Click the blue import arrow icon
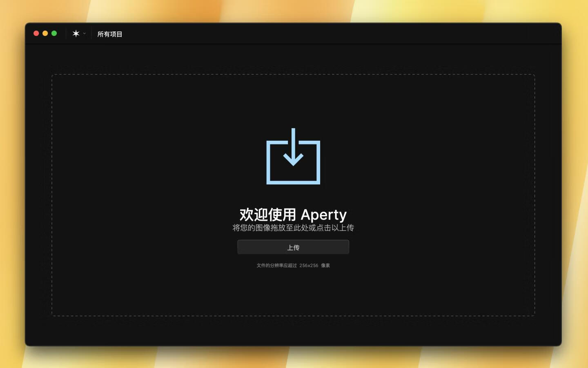Image resolution: width=588 pixels, height=368 pixels. [x=293, y=156]
